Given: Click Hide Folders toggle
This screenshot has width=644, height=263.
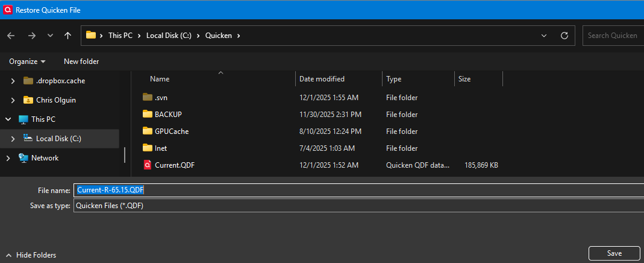Looking at the screenshot, I should (31, 255).
